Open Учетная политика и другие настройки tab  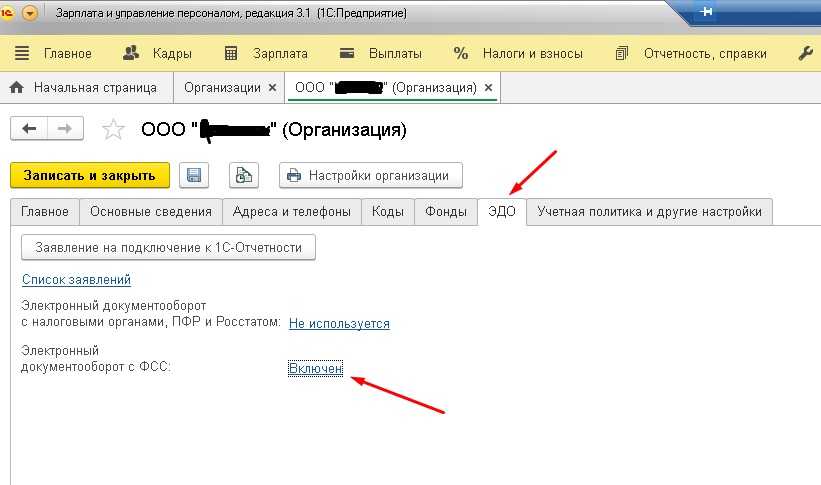click(649, 212)
